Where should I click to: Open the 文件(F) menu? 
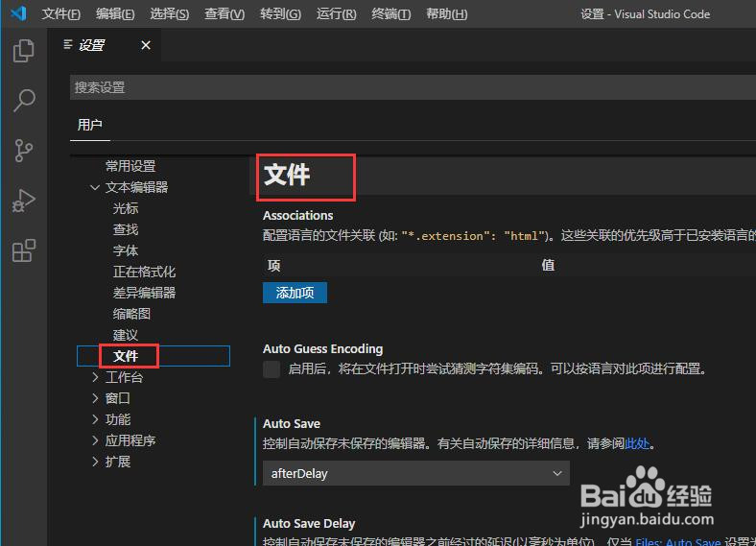click(x=60, y=14)
